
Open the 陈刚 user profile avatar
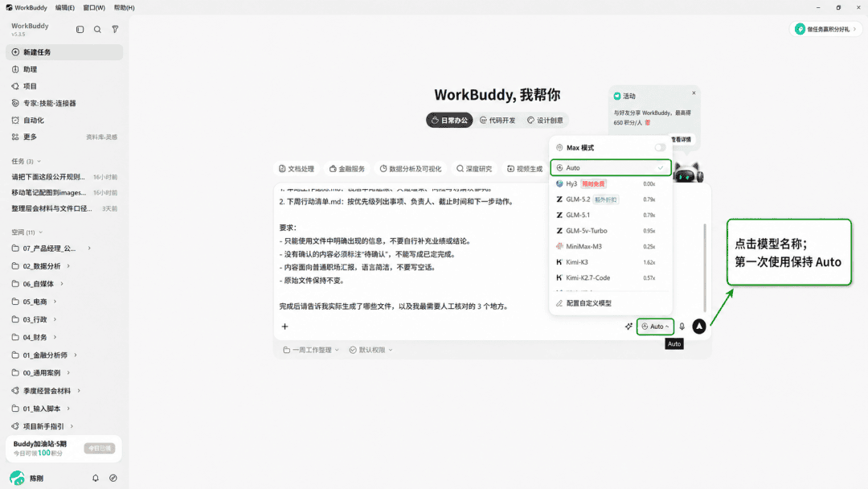coord(17,478)
